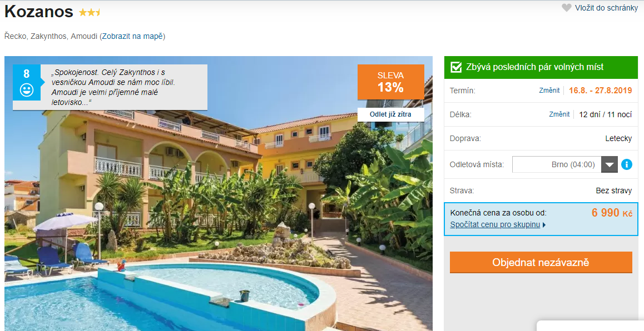Click the rating score number 8 badge

pos(27,82)
